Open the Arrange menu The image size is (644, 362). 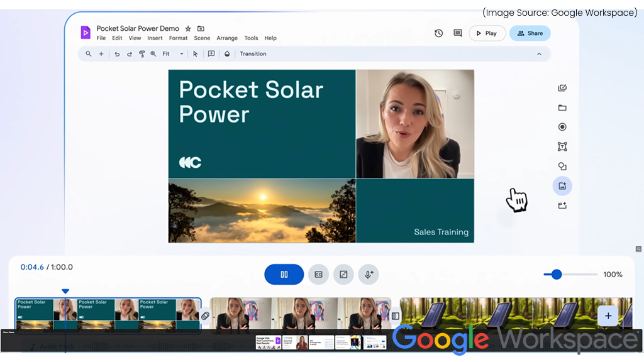(227, 38)
